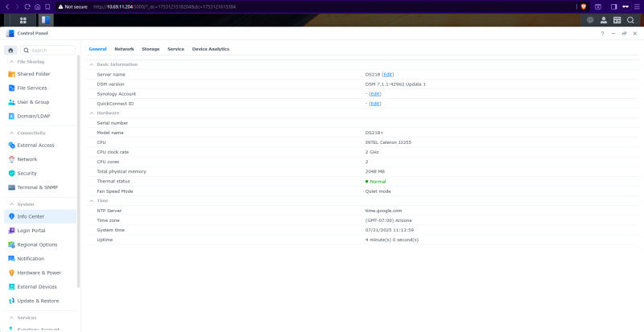644x332 pixels.
Task: Switch to the Service tab
Action: click(175, 49)
